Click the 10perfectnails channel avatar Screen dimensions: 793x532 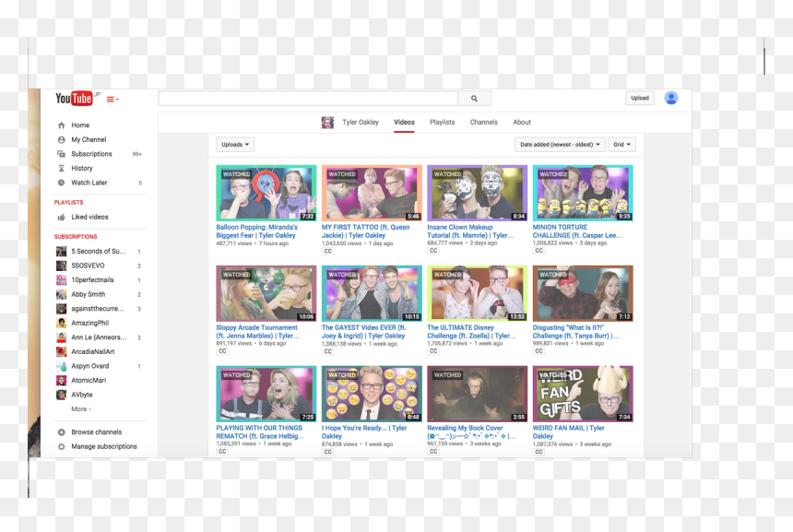click(x=61, y=280)
